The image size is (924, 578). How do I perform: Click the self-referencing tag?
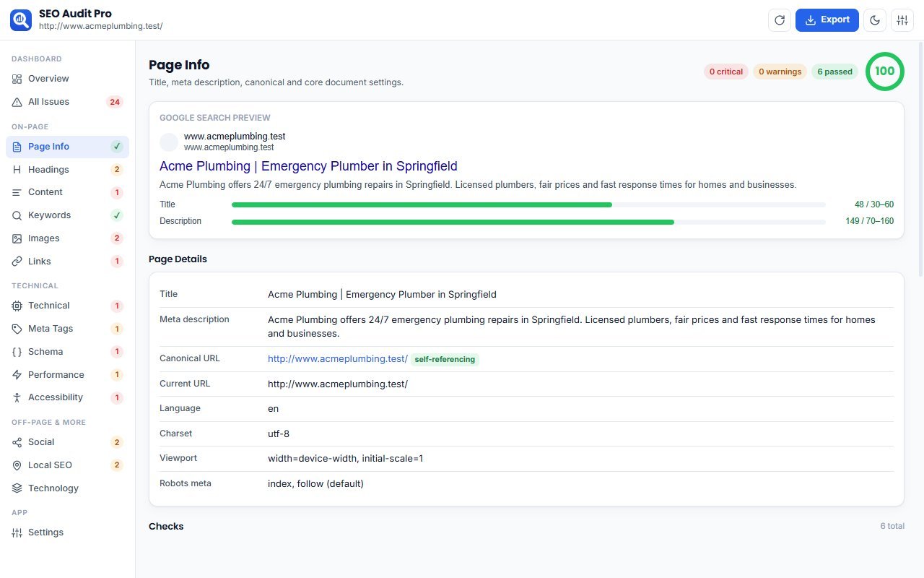(445, 359)
